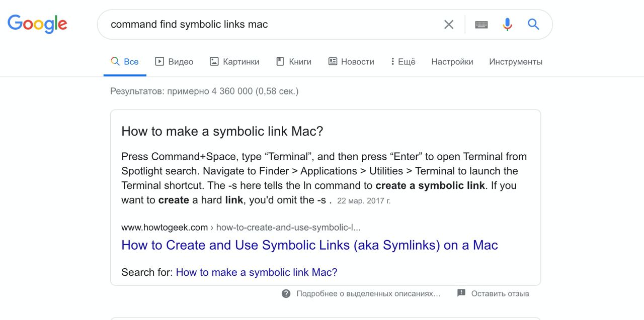Open the Инструменты search tools
The width and height of the screenshot is (644, 320).
(x=516, y=62)
